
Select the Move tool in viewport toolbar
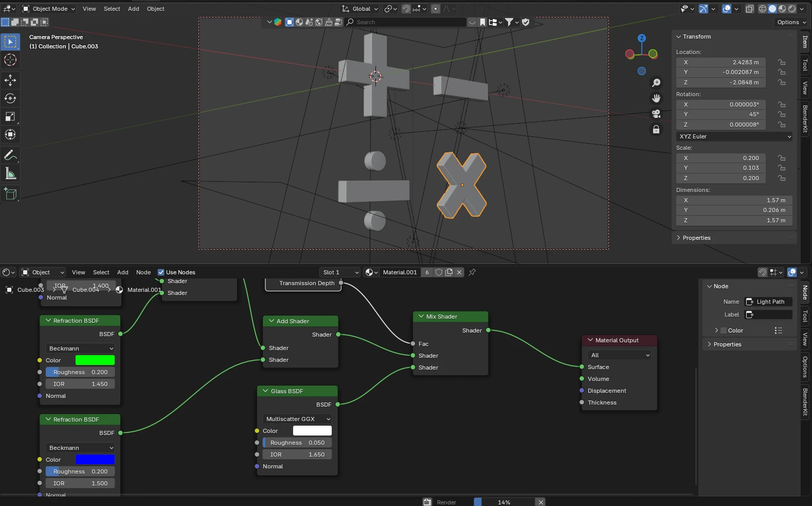point(10,80)
